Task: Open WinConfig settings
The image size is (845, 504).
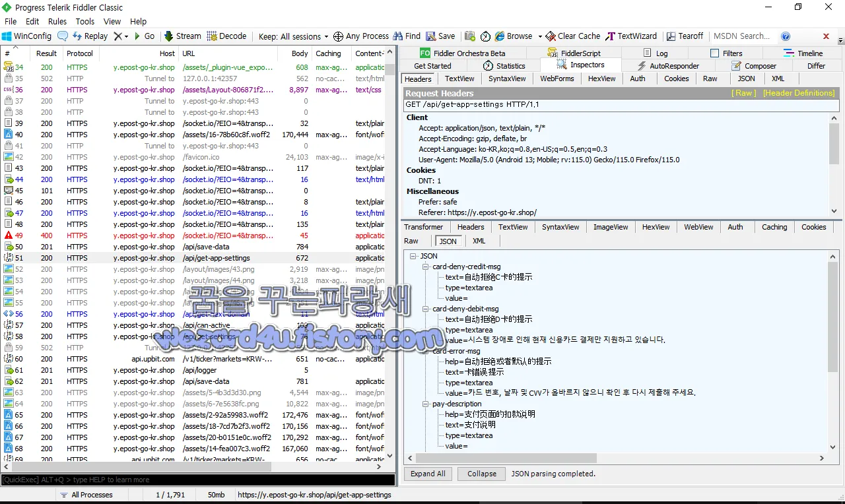Action: click(26, 36)
